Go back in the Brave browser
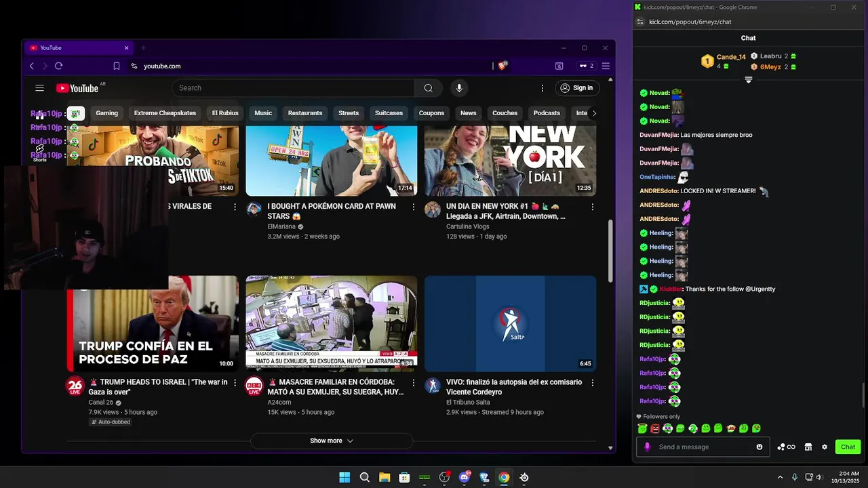The width and height of the screenshot is (868, 488). click(32, 66)
